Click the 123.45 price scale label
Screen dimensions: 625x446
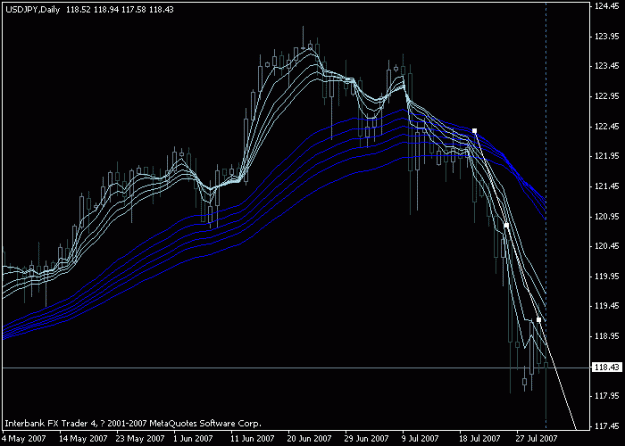(x=606, y=66)
